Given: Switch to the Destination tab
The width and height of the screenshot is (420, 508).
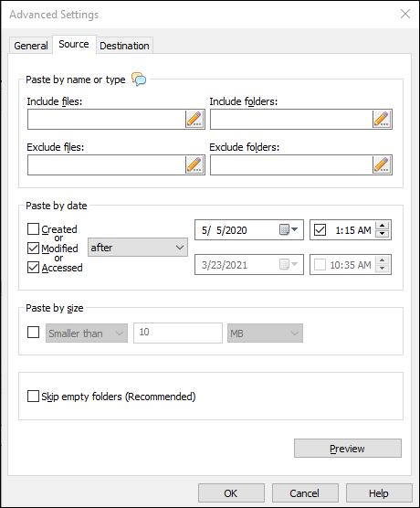Looking at the screenshot, I should [x=124, y=46].
